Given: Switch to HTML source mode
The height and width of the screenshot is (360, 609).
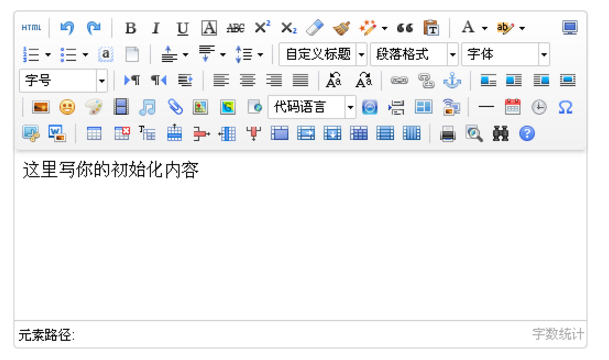Looking at the screenshot, I should pyautogui.click(x=31, y=28).
